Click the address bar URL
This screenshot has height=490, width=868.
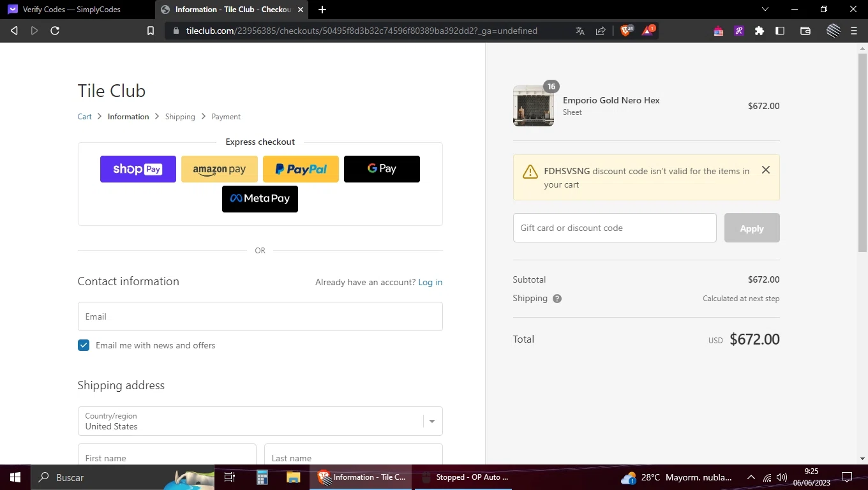(362, 31)
